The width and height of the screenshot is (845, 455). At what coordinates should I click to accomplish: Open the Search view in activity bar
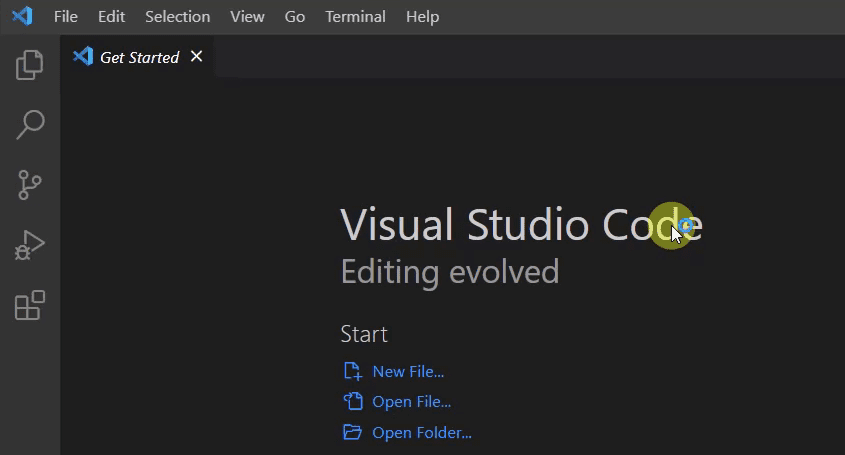(x=30, y=125)
